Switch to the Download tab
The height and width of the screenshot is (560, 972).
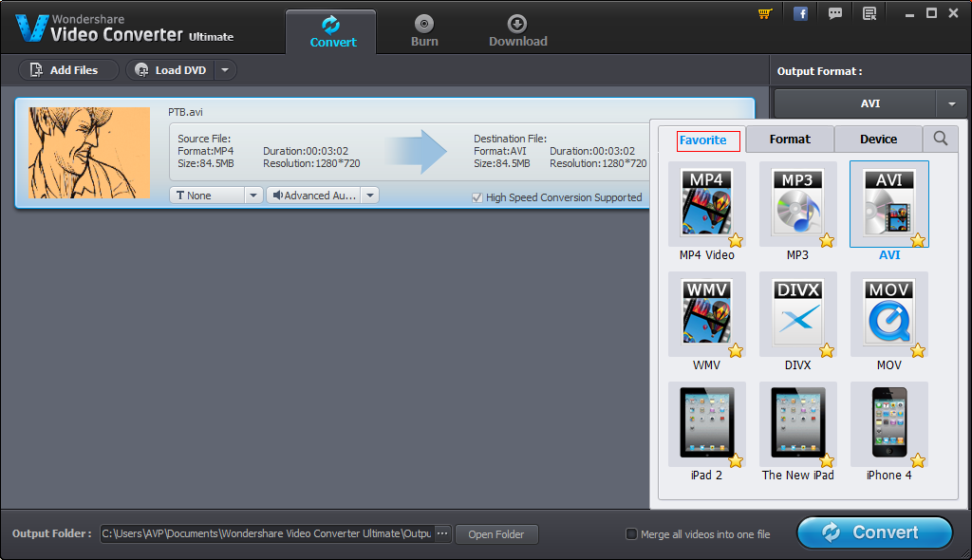pos(517,32)
